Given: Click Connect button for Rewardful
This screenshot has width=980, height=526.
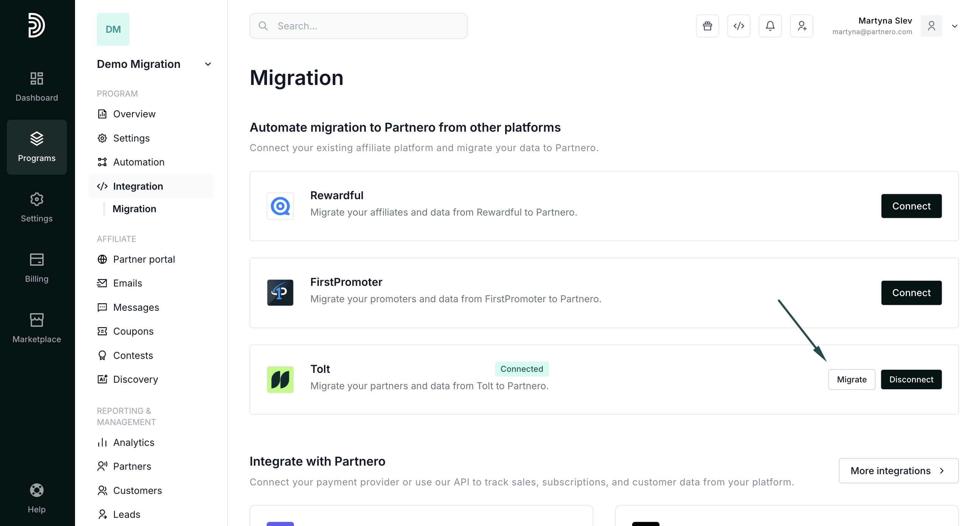Looking at the screenshot, I should (x=911, y=206).
